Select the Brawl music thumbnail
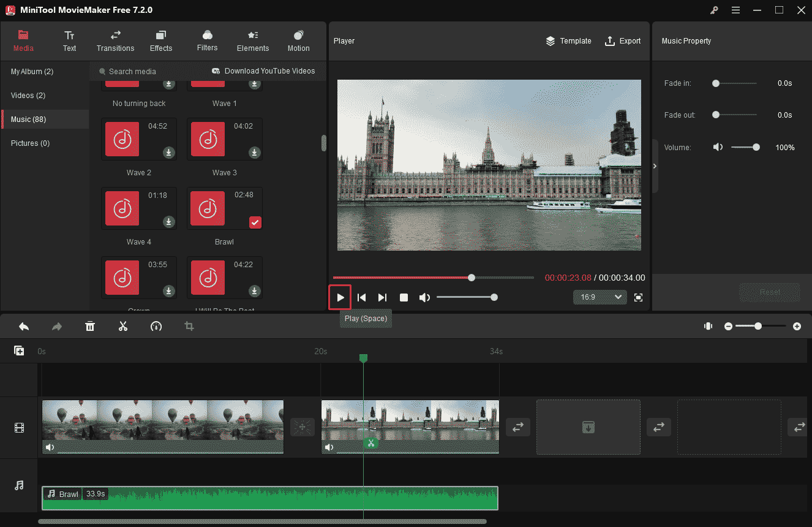Viewport: 812px width, 527px height. pyautogui.click(x=208, y=208)
